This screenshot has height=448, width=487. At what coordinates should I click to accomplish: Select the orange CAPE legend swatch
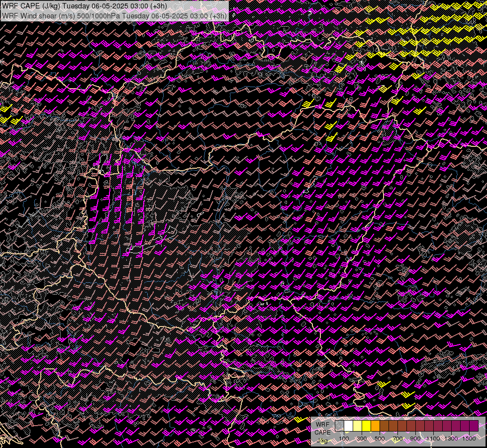pyautogui.click(x=375, y=426)
